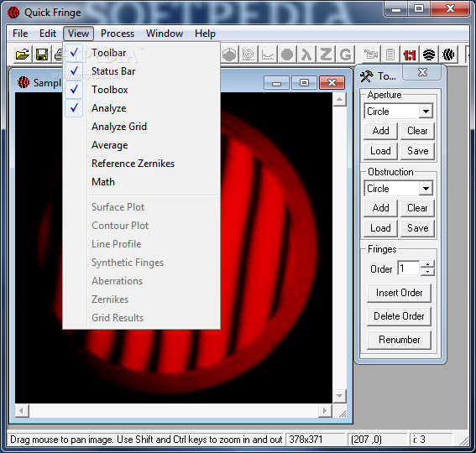This screenshot has width=476, height=453.
Task: Click Clear under Obstruction
Action: pyautogui.click(x=417, y=208)
